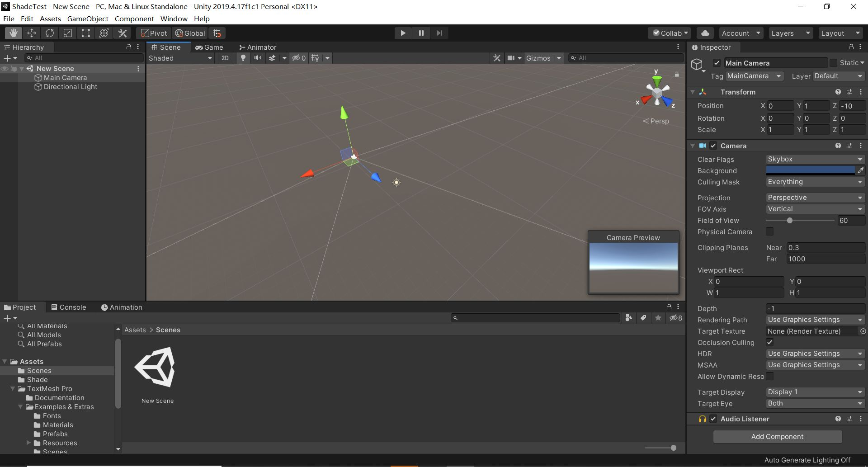Screen dimensions: 868x467
Task: Search by type in Project panel
Action: [628, 318]
